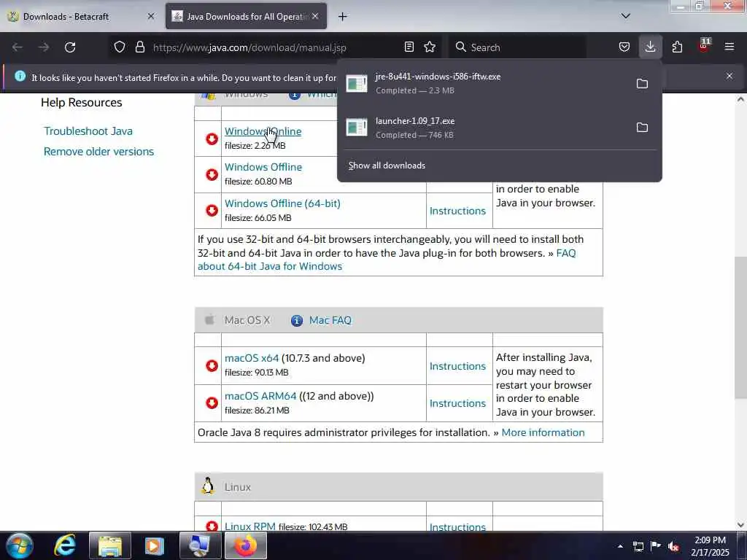747x560 pixels.
Task: Open launcher-1.09_17.exe download entry
Action: (x=484, y=128)
